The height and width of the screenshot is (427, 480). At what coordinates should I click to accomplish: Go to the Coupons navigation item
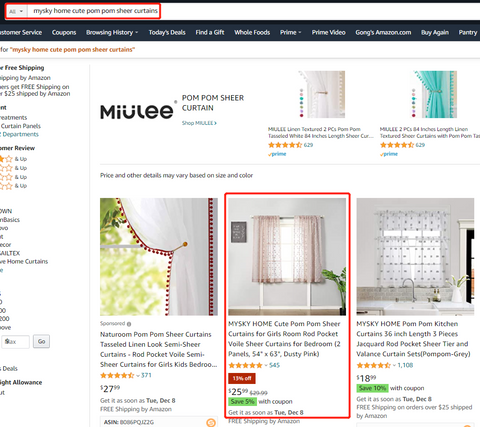[64, 32]
